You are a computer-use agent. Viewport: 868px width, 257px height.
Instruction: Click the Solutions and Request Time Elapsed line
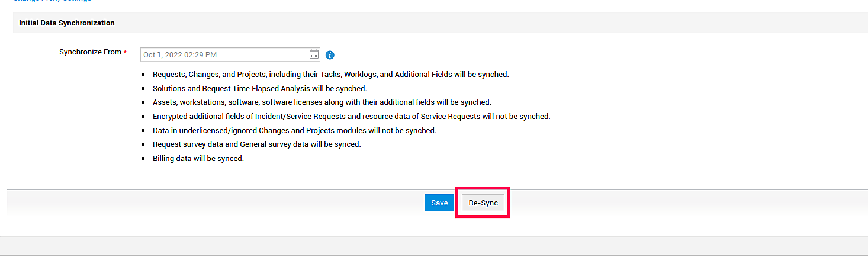pyautogui.click(x=259, y=89)
